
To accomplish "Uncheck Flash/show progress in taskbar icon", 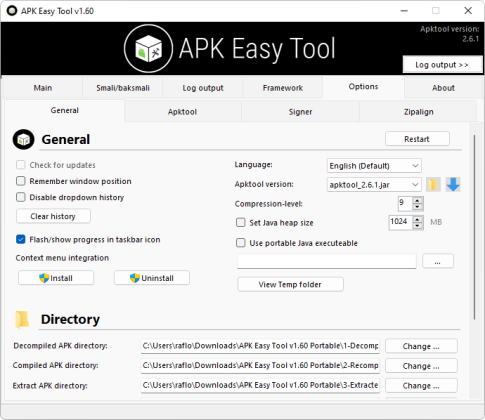I will click(x=21, y=239).
